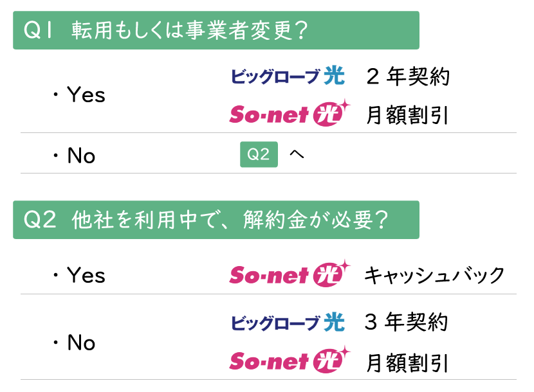Click the Biglobe Hikari logo beside 3年契約
This screenshot has height=392, width=534.
[288, 322]
